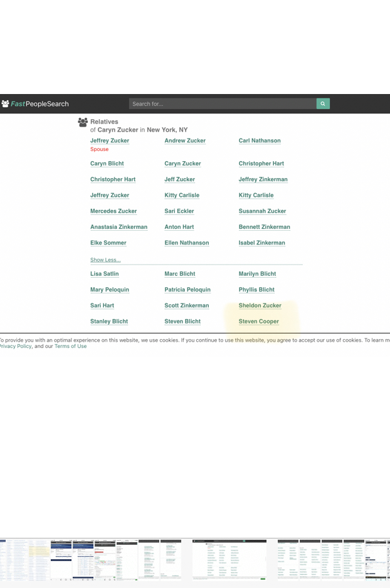The height and width of the screenshot is (588, 390).
Task: Open relative Mercedes Zucker
Action: (113, 211)
